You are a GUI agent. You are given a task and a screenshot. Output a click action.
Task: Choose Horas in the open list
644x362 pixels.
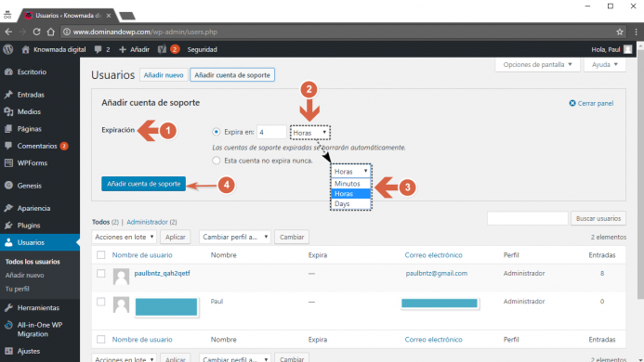(x=350, y=193)
